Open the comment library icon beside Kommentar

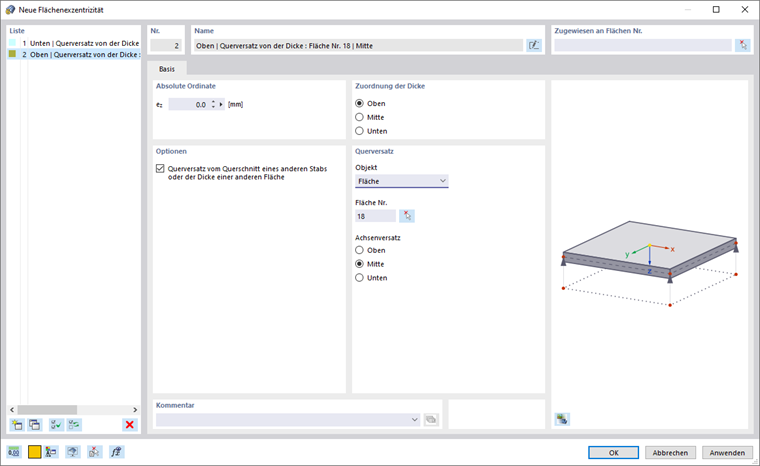tap(431, 419)
